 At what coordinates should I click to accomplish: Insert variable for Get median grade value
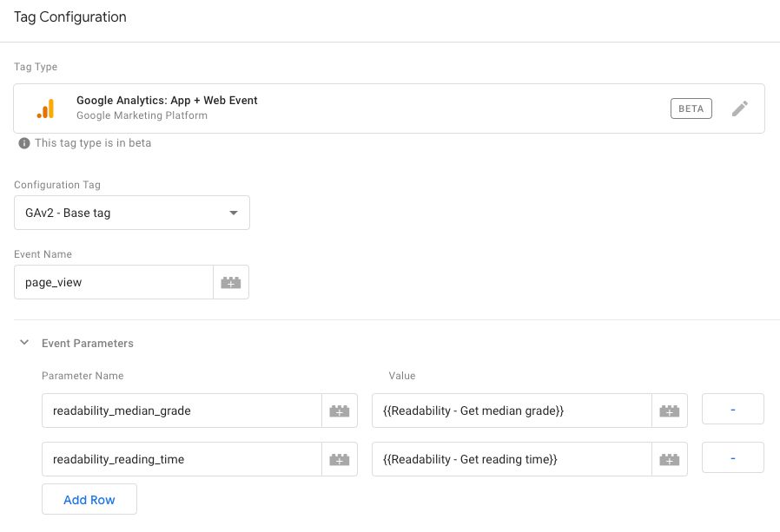(x=669, y=410)
